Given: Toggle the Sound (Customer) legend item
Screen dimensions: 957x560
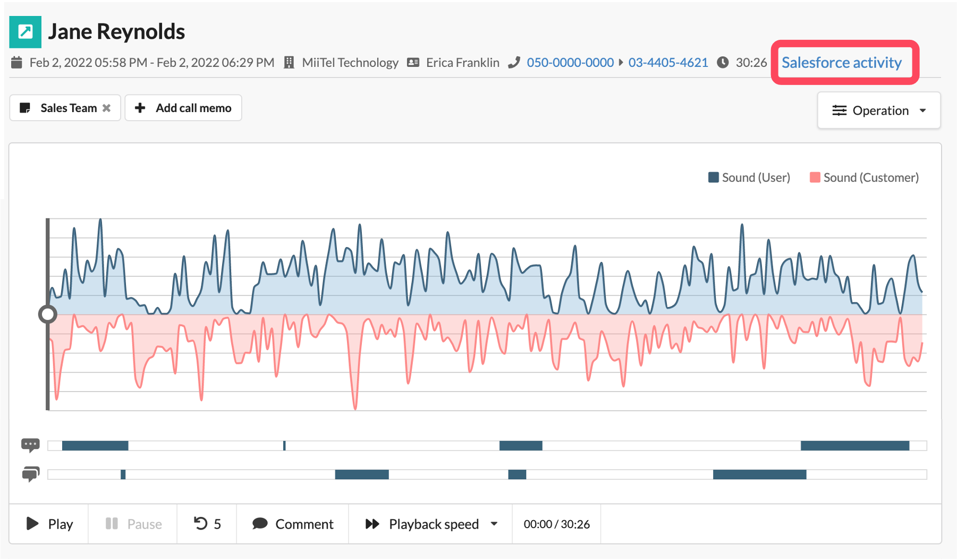Looking at the screenshot, I should (x=864, y=177).
